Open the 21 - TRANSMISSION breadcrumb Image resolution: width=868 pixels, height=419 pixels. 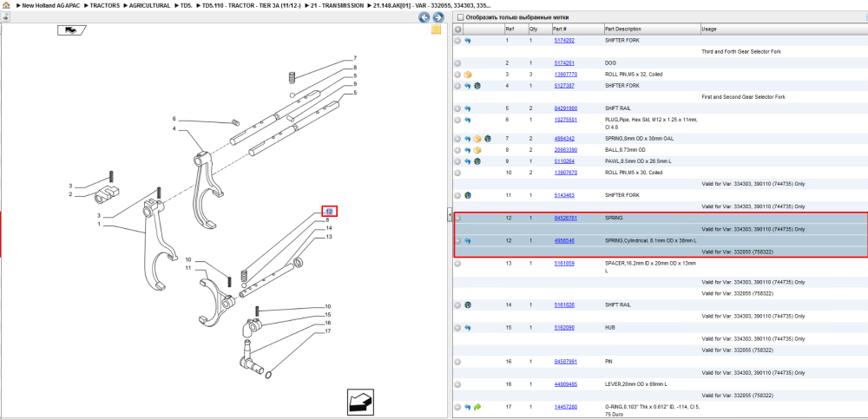[339, 5]
